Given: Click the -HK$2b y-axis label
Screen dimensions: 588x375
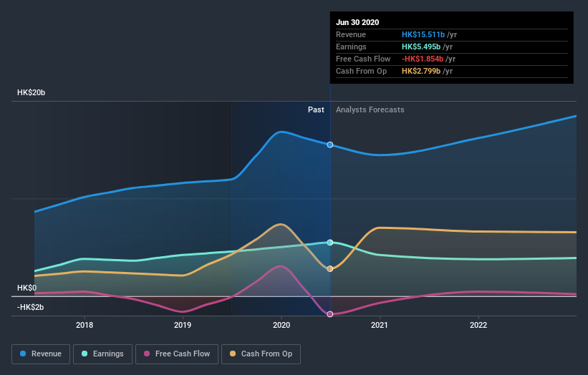Looking at the screenshot, I should tap(30, 307).
